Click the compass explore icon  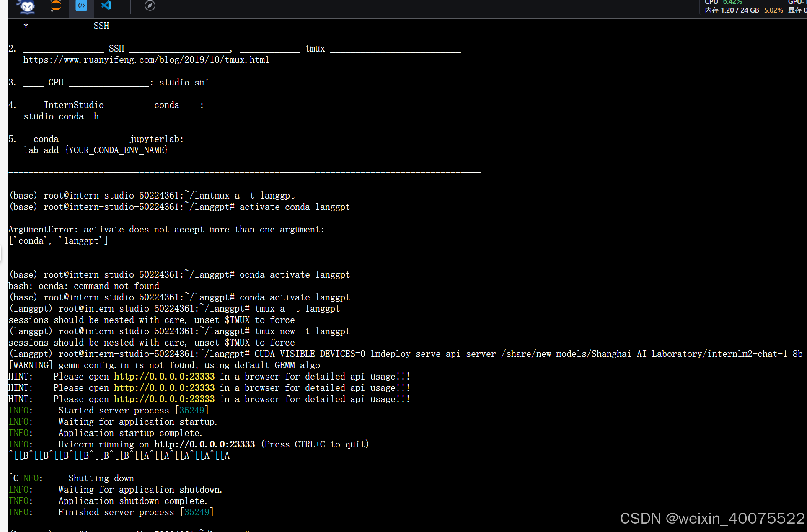click(x=150, y=6)
